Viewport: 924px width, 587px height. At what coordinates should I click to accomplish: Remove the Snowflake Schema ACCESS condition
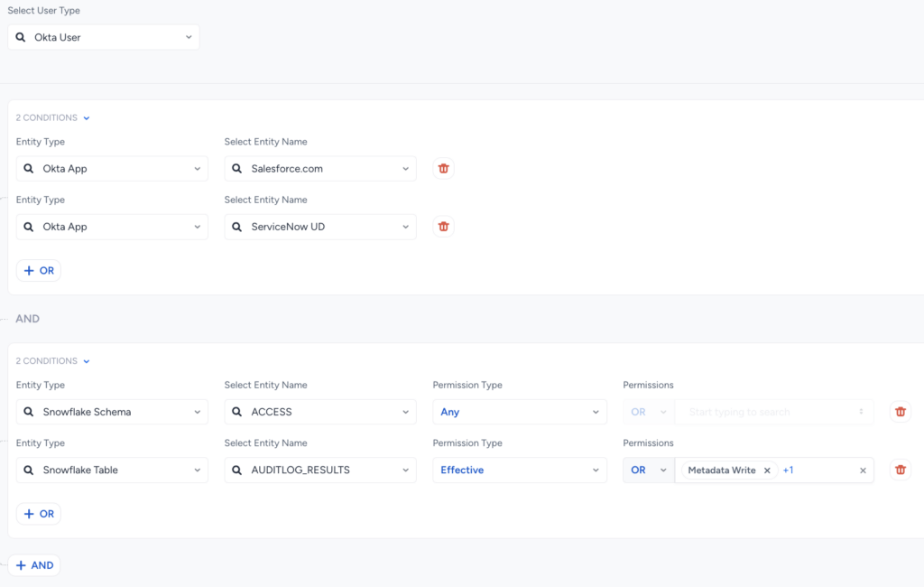tap(900, 412)
